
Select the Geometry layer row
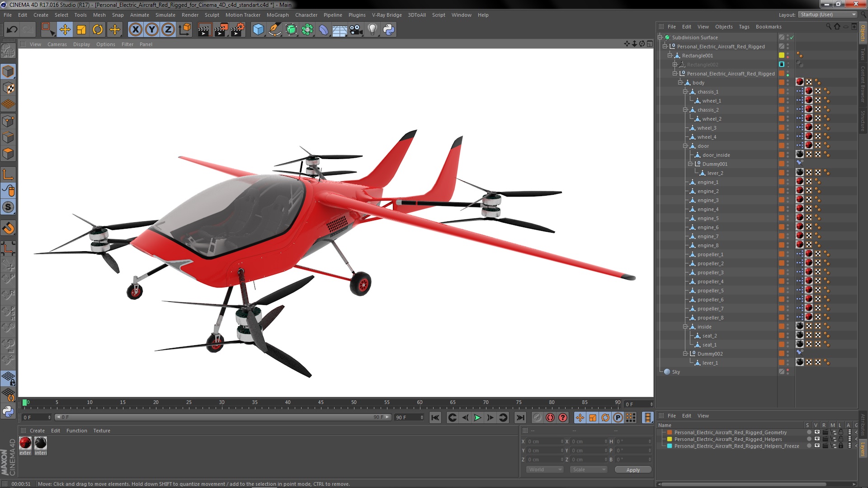tap(730, 432)
